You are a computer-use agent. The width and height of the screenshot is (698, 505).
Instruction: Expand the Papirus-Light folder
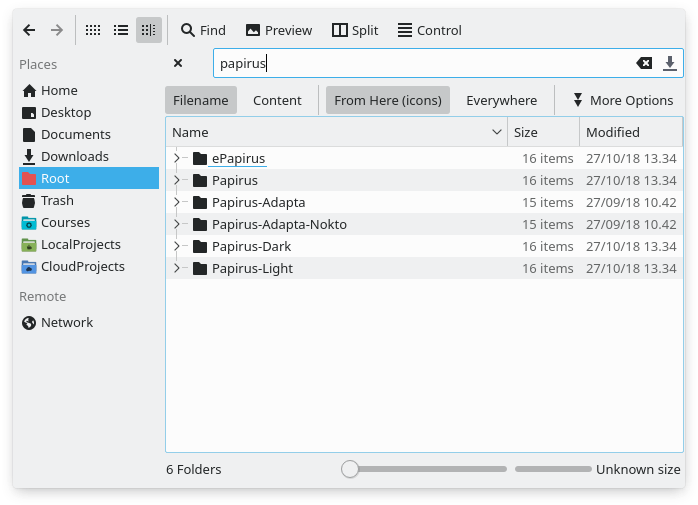click(177, 268)
